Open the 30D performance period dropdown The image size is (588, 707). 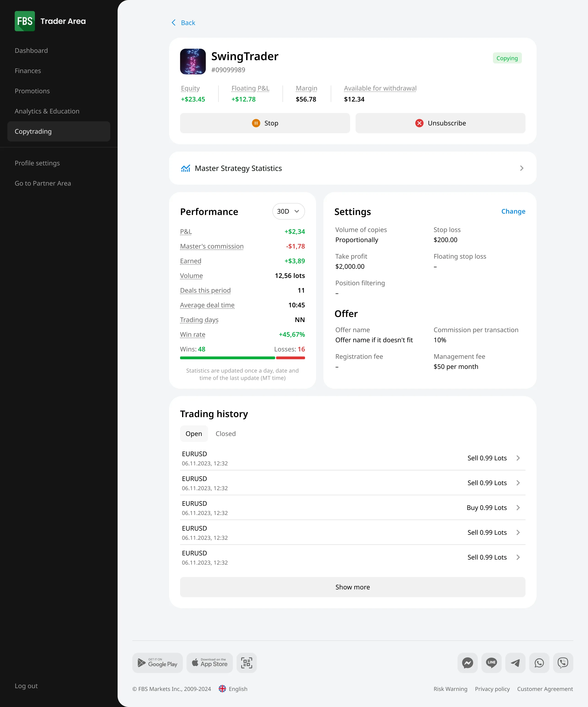(x=288, y=211)
